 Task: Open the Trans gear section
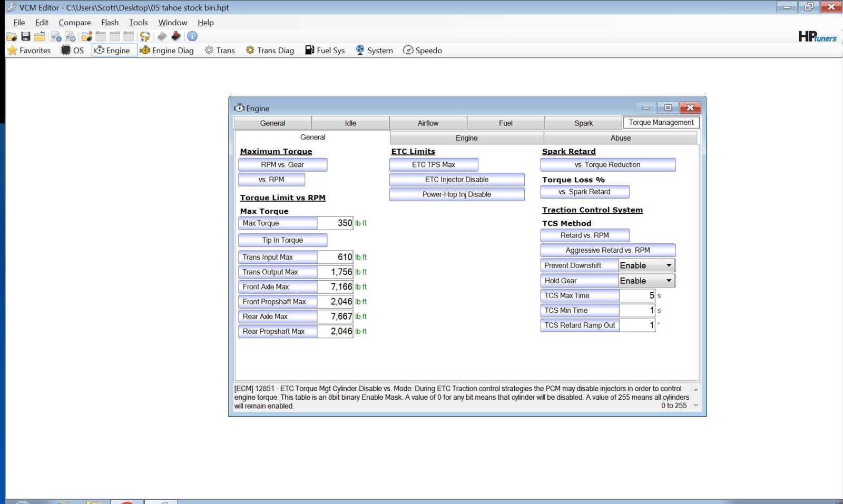coord(220,51)
